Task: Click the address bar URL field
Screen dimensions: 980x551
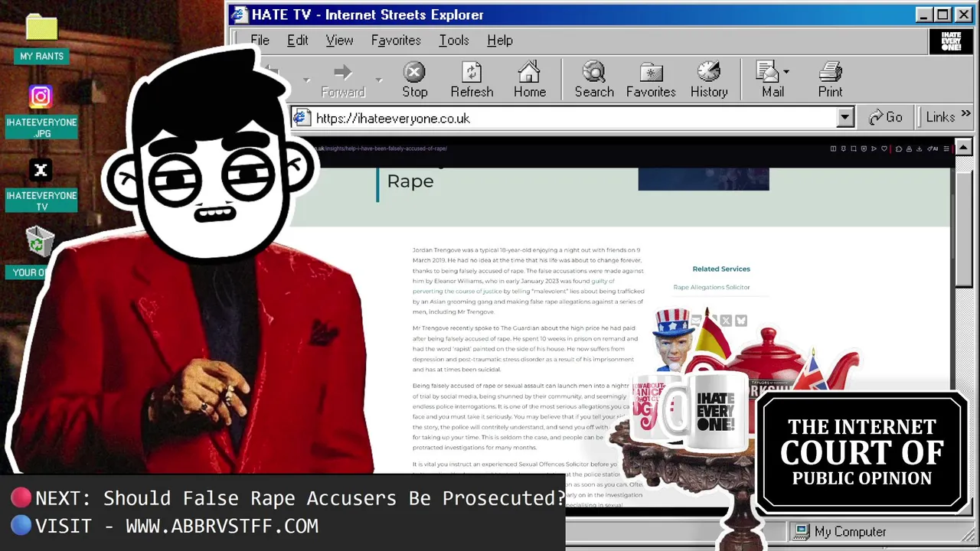Action: (x=574, y=118)
